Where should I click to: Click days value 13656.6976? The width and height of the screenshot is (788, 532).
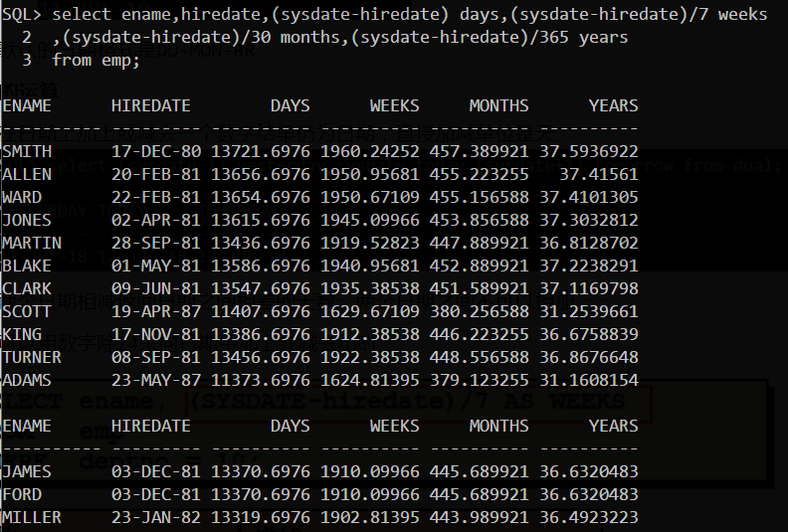[x=261, y=174]
